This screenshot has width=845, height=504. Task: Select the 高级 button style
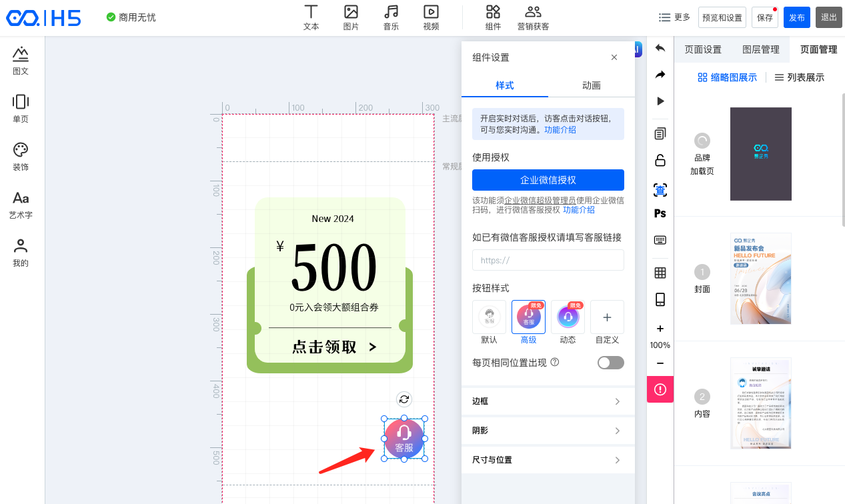pos(529,317)
